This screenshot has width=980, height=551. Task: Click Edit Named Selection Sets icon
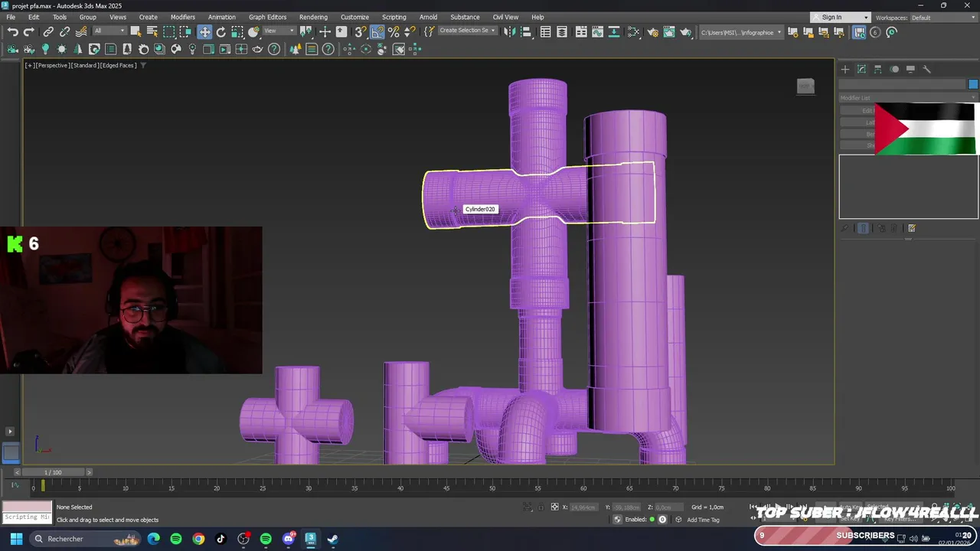[429, 32]
